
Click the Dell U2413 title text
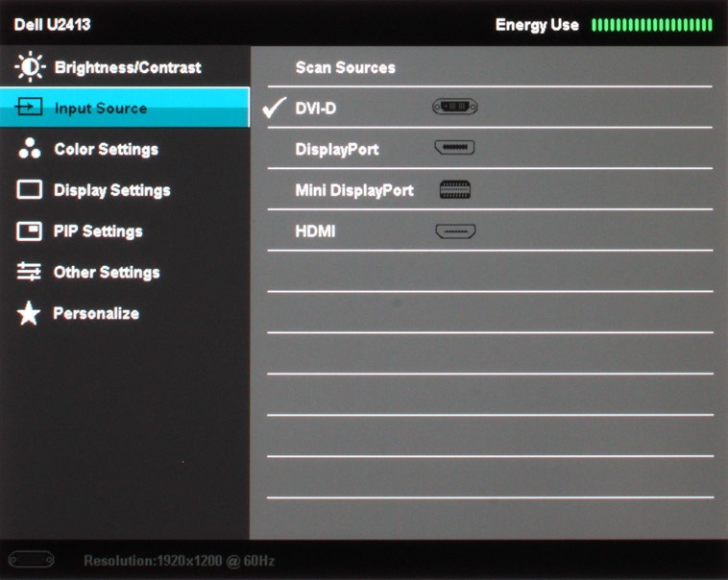pos(52,24)
